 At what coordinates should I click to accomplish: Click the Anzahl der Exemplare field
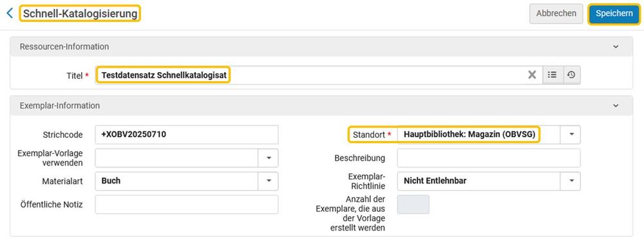pyautogui.click(x=413, y=204)
